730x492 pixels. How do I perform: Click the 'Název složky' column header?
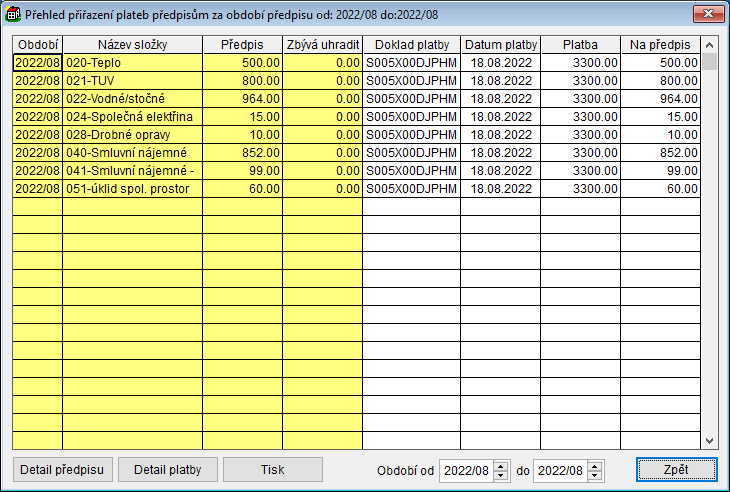click(x=132, y=45)
